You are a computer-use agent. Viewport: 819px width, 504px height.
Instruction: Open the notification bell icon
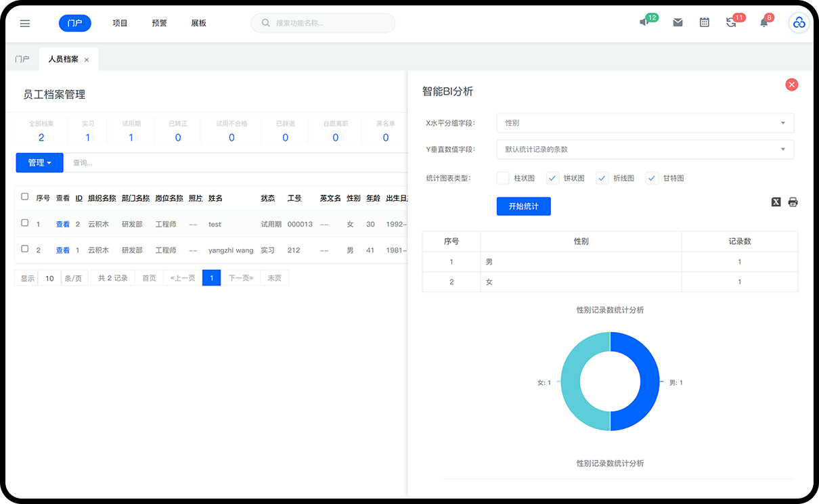pyautogui.click(x=764, y=22)
